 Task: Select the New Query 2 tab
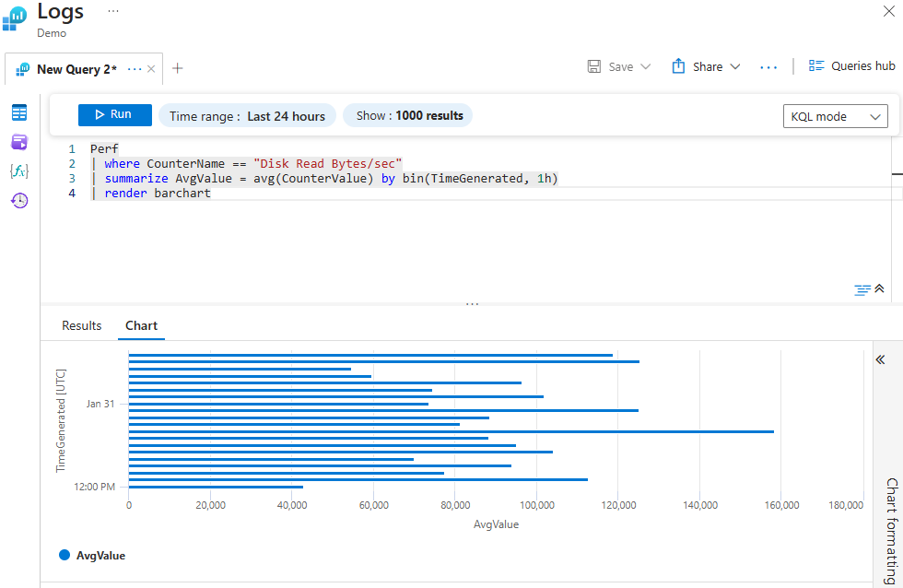click(76, 69)
